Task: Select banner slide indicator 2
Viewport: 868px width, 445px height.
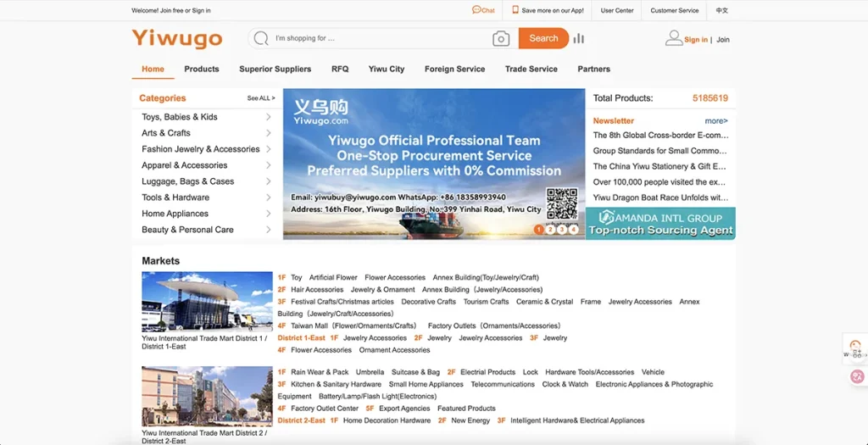Action: [550, 229]
